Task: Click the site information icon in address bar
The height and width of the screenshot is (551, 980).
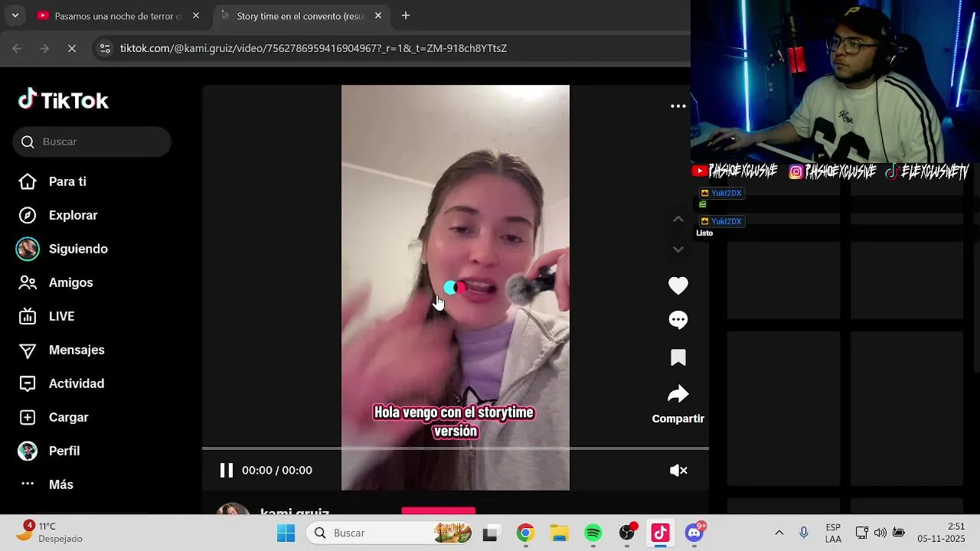Action: click(105, 48)
